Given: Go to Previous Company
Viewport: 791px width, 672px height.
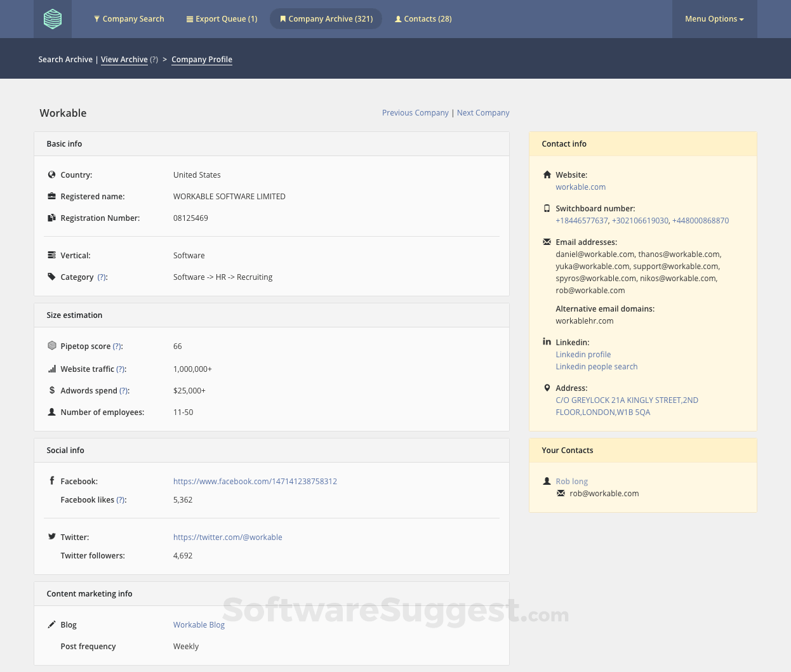Looking at the screenshot, I should click(415, 113).
